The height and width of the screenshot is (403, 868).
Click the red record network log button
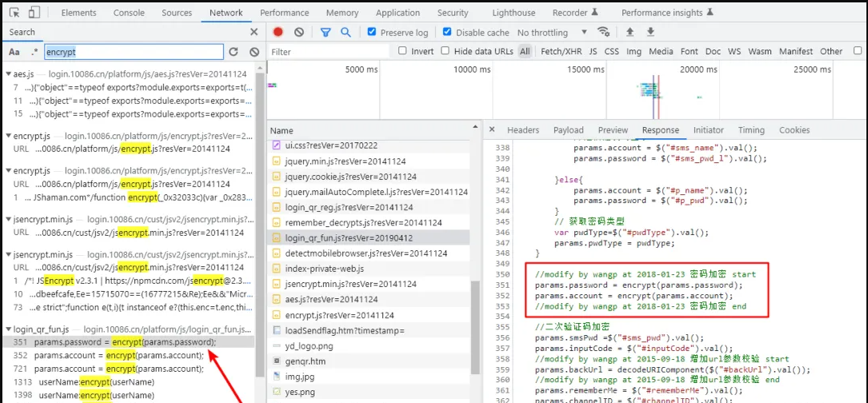(x=278, y=32)
